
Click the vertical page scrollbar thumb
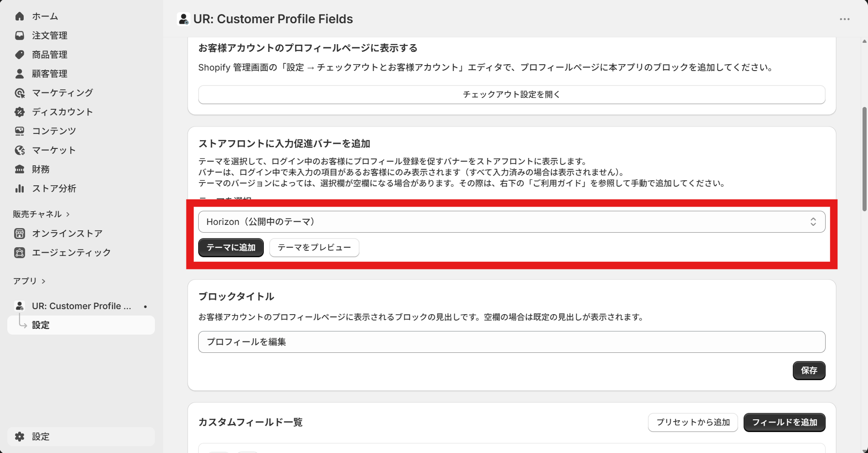pos(864,159)
